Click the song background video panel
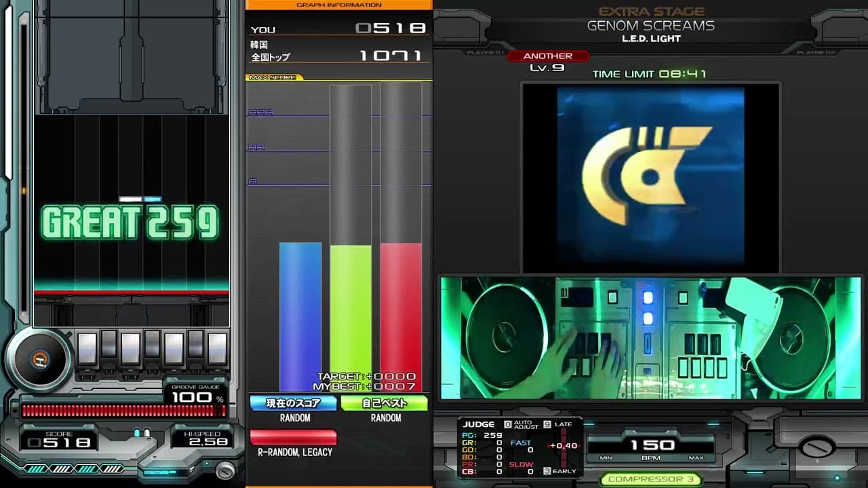 coord(651,178)
